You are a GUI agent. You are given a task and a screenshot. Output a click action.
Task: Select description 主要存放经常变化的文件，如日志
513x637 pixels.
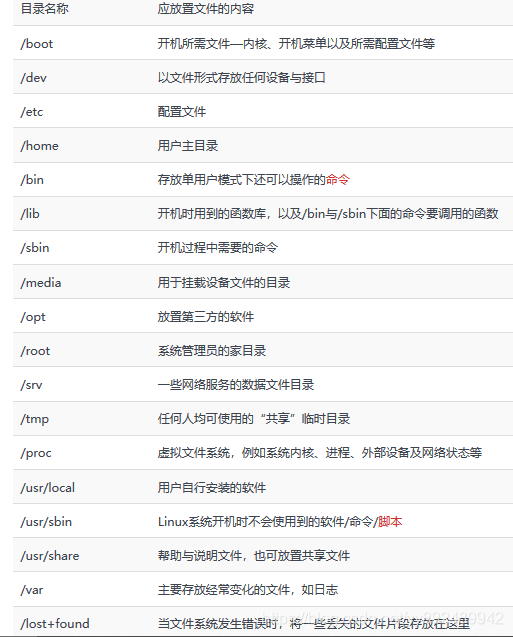[248, 589]
